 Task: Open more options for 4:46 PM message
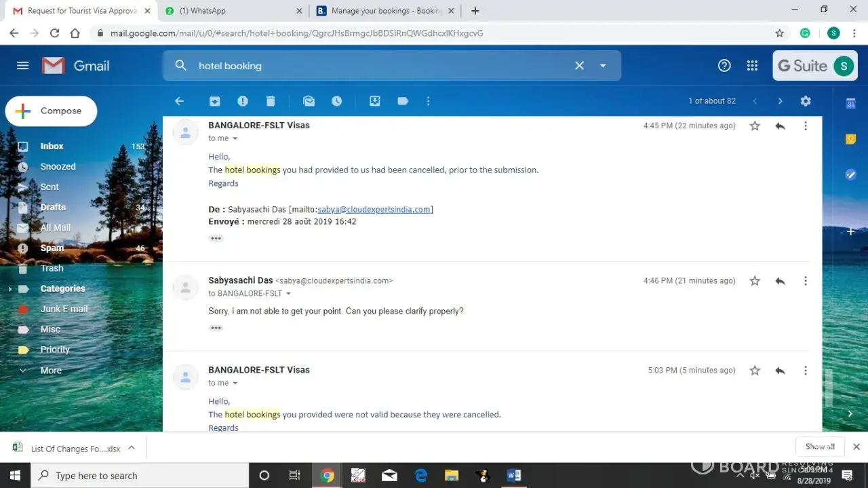[x=806, y=280]
